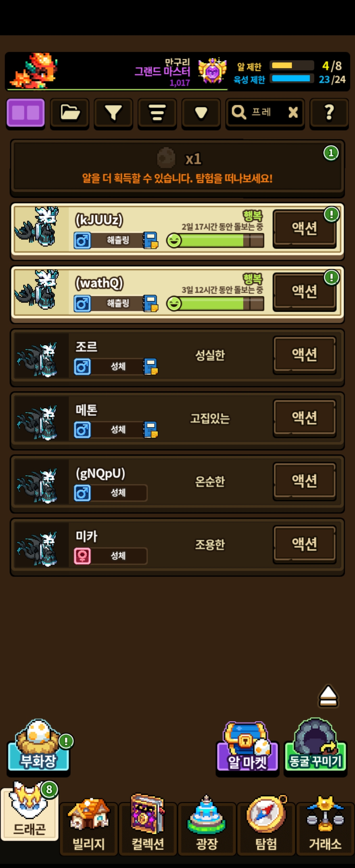Open the folder icon in toolbar
The image size is (355, 868).
pos(70,113)
